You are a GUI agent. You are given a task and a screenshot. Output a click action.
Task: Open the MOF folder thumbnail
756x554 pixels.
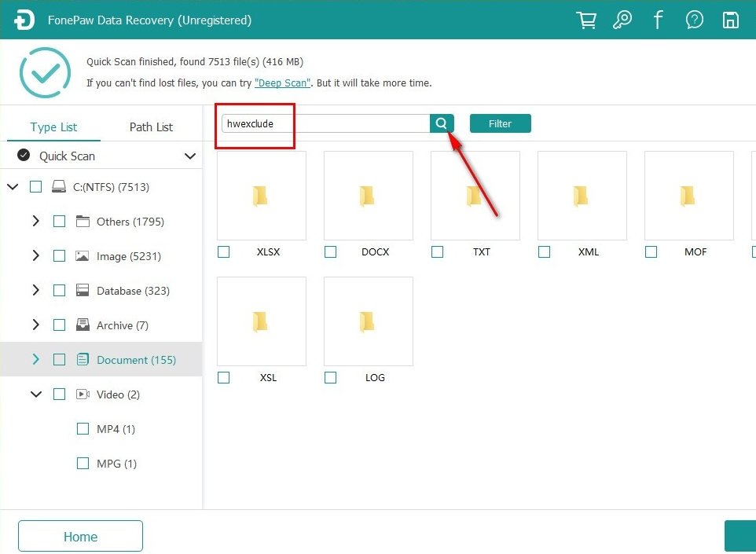click(x=689, y=196)
